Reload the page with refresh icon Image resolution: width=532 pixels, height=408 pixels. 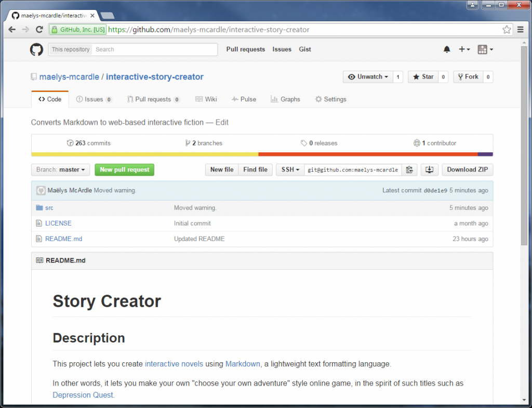pos(39,30)
